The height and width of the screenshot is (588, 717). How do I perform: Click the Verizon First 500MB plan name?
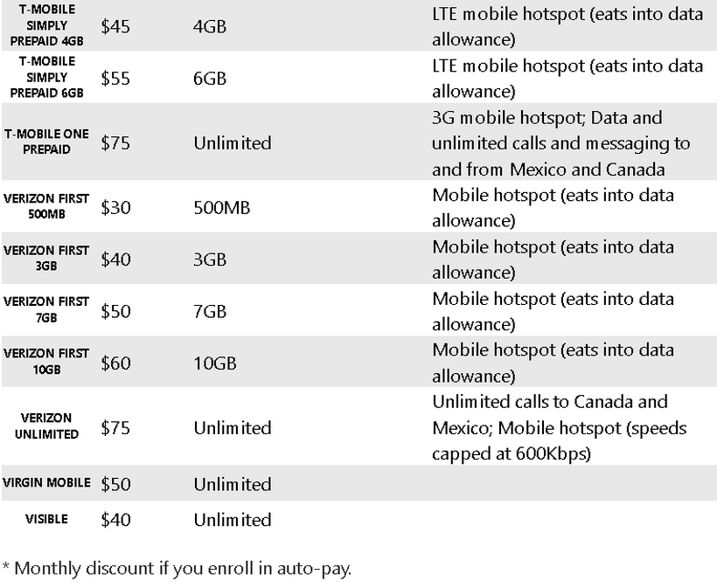point(46,206)
